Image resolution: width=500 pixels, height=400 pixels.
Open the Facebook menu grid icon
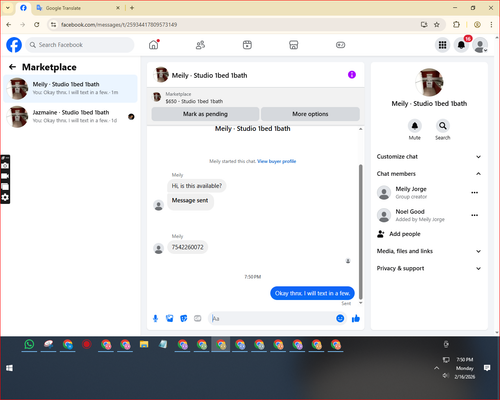(x=442, y=45)
